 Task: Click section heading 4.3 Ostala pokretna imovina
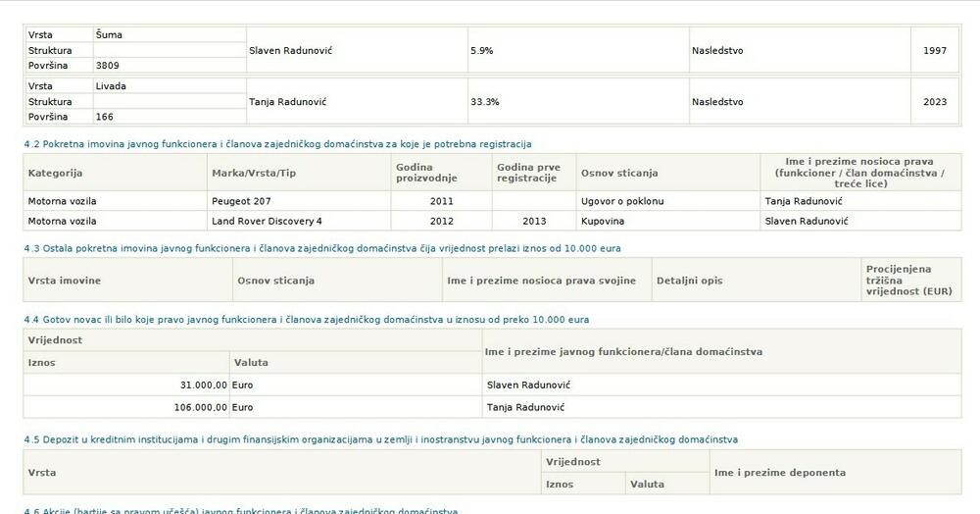[x=321, y=248]
